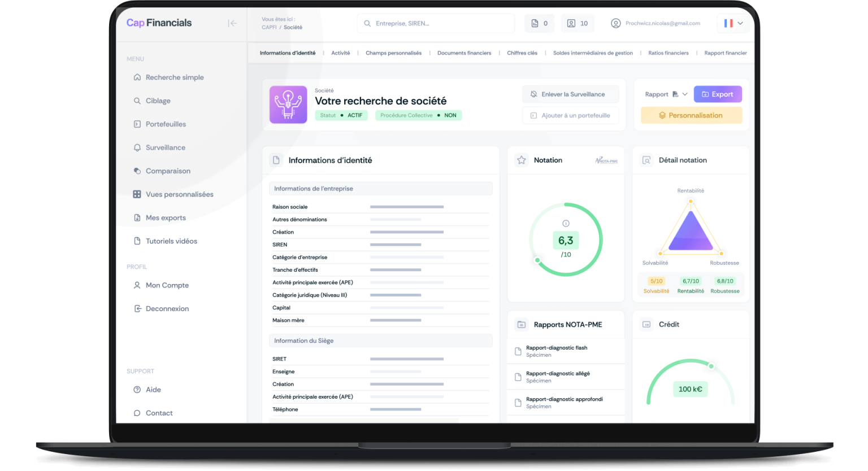This screenshot has width=868, height=471.
Task: Open the Ratios financiers tab
Action: [668, 53]
